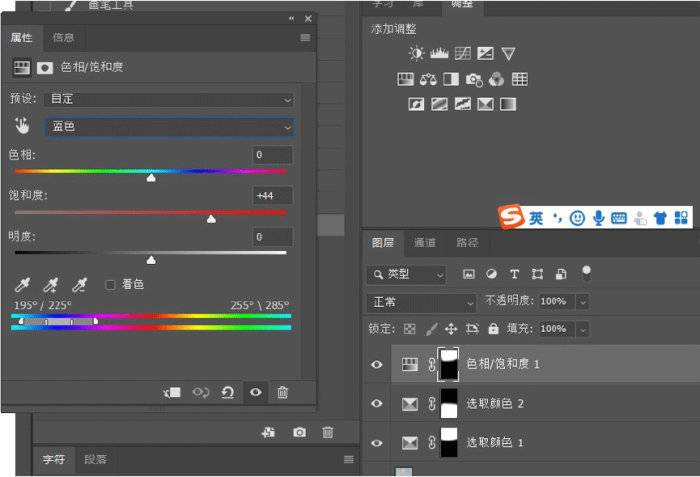The image size is (700, 477).
Task: Switch to the 字符 tab
Action: (x=54, y=460)
